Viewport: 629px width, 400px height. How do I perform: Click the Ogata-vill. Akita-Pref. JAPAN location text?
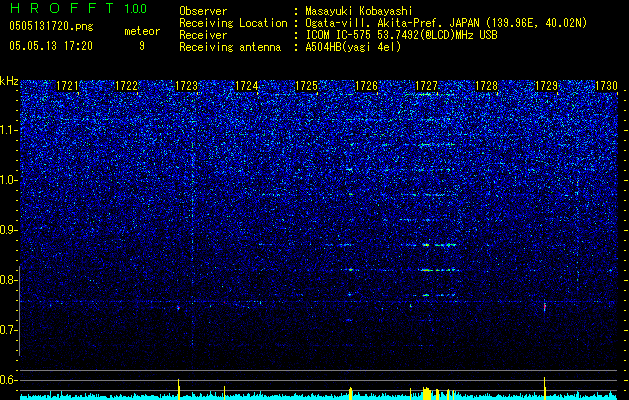[x=446, y=23]
